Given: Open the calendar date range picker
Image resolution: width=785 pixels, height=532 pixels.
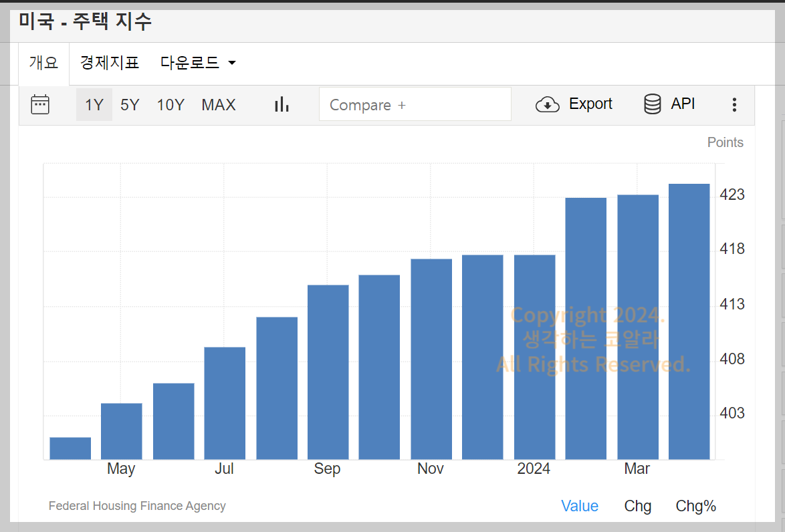Looking at the screenshot, I should pyautogui.click(x=40, y=105).
